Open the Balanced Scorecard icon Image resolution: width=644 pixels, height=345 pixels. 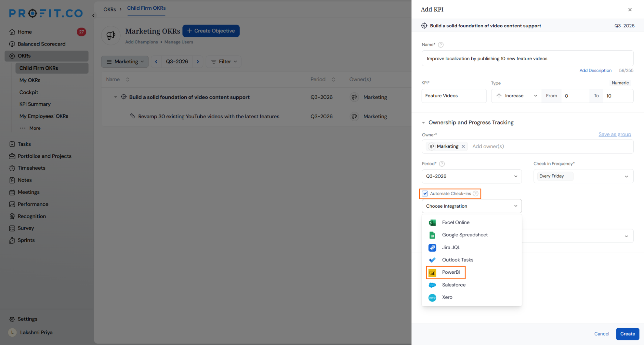tap(12, 44)
